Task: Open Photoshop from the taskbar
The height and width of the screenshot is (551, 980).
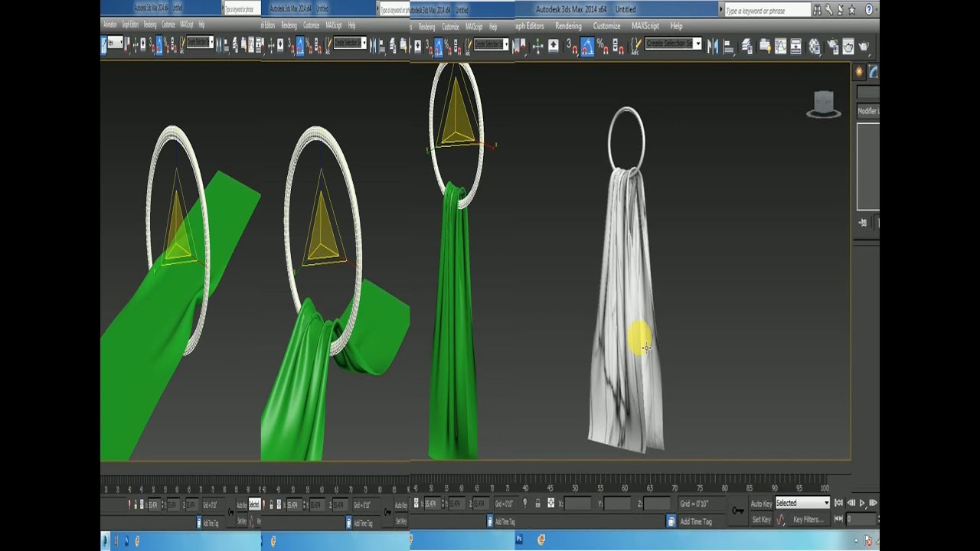Action: (x=519, y=540)
